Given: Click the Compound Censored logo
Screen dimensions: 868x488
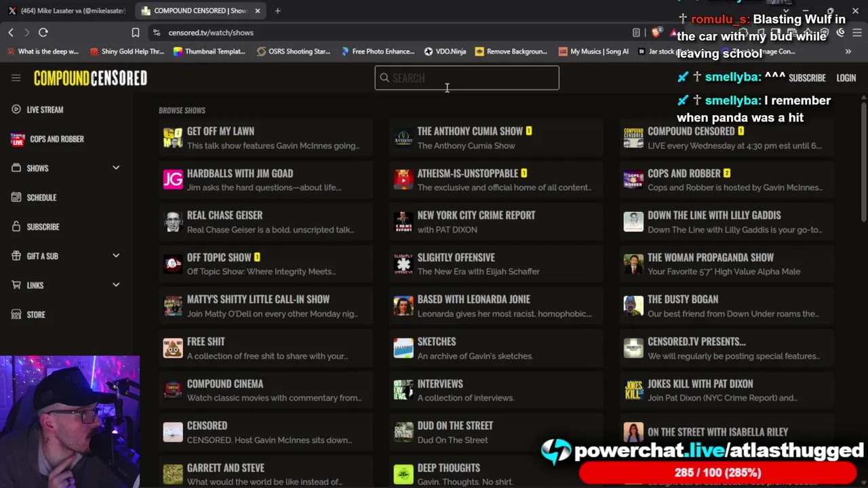Looking at the screenshot, I should click(x=90, y=78).
